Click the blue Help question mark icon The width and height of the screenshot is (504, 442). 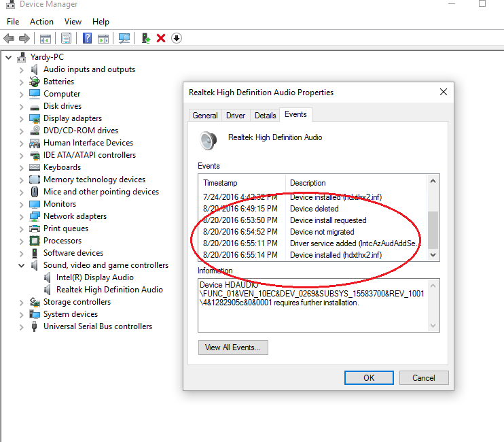coord(87,38)
